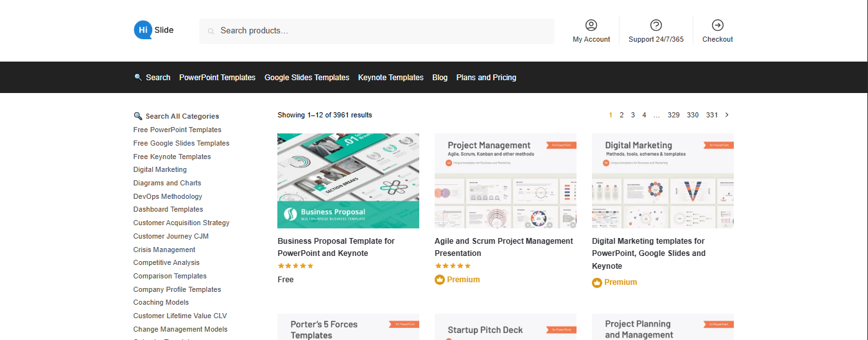The width and height of the screenshot is (868, 340).
Task: Open Startup Pitch Deck thumbnail
Action: (505, 327)
